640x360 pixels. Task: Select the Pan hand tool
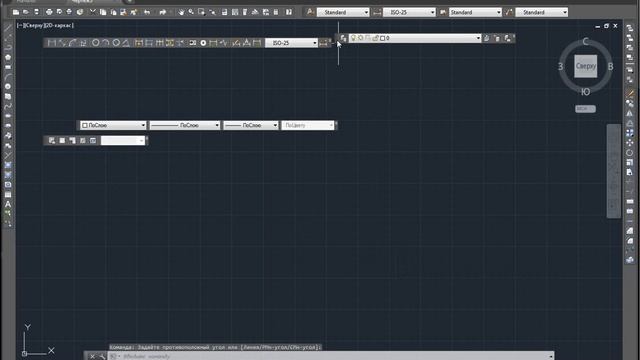181,12
